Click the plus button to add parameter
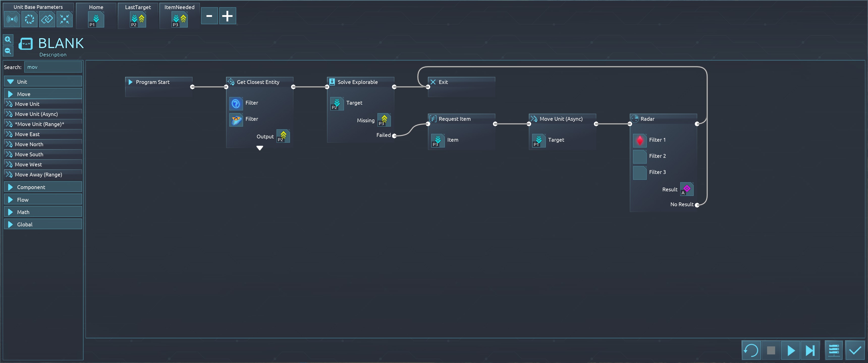Viewport: 868px width, 363px height. tap(227, 16)
